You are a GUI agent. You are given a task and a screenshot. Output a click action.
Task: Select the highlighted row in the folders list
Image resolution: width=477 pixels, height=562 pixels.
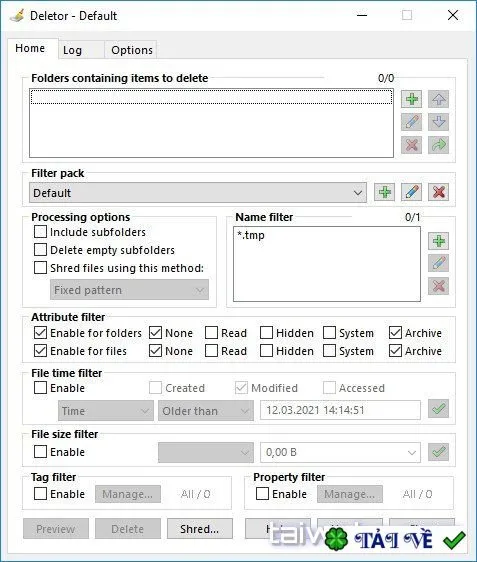[x=211, y=97]
